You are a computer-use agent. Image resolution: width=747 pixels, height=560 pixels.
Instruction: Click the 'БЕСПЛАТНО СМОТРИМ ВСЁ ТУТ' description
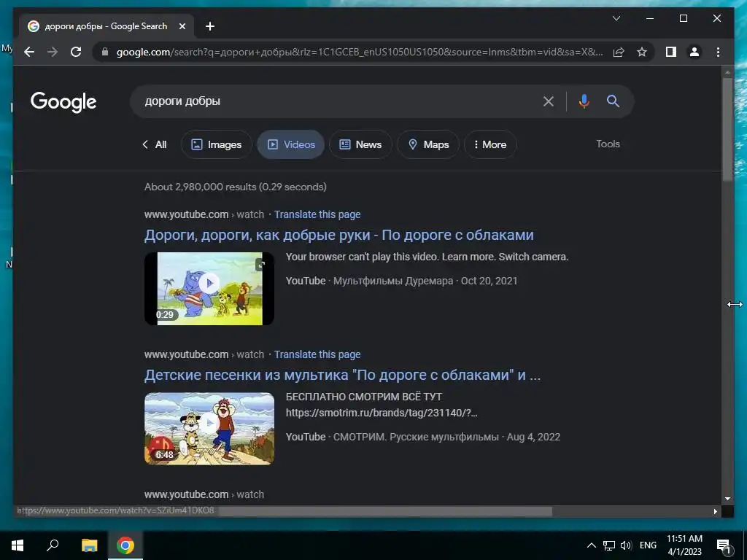(364, 397)
